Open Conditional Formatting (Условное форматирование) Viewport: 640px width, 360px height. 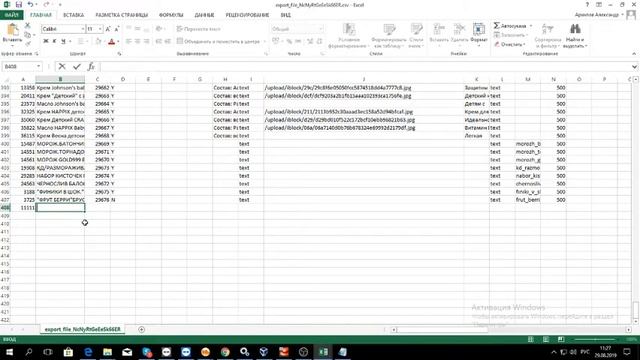(x=349, y=36)
